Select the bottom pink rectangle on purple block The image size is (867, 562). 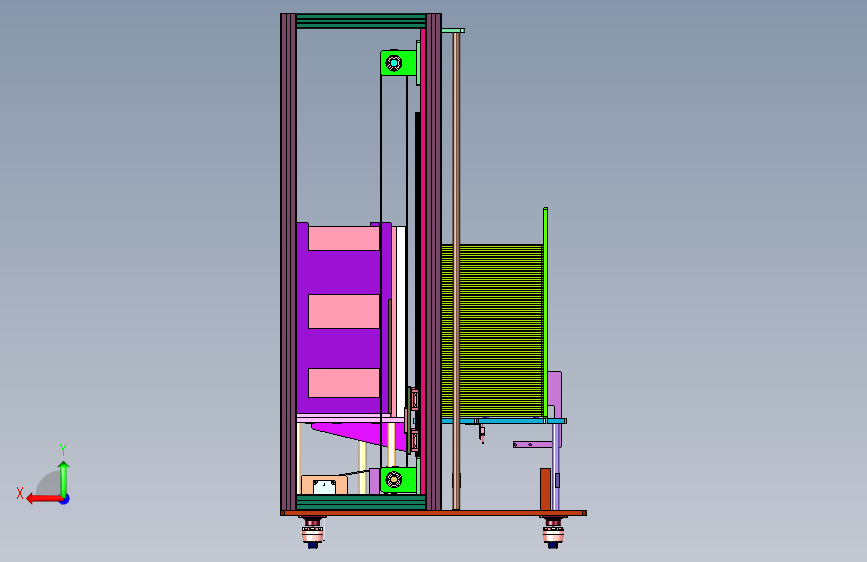(343, 383)
